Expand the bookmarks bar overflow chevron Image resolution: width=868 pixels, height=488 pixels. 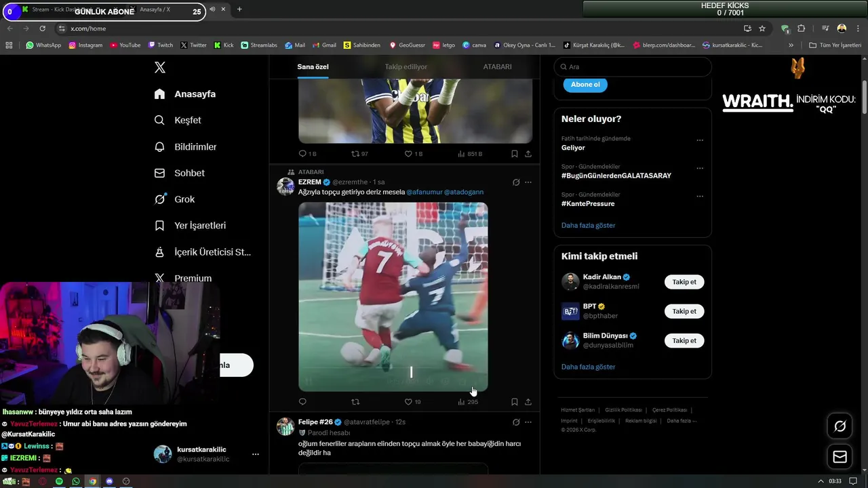[791, 45]
